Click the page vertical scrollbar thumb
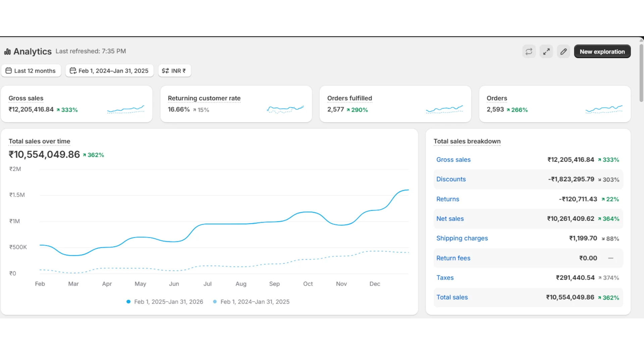Screen dimensions: 644x362 tap(641, 72)
